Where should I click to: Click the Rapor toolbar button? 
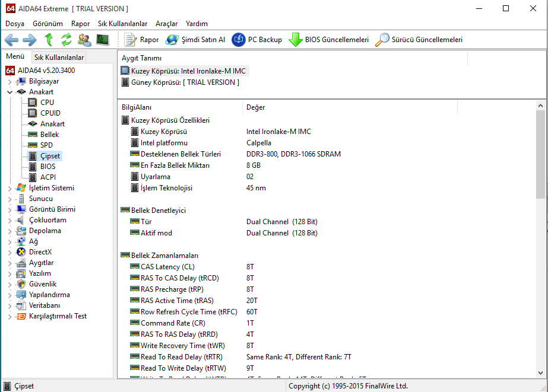[x=142, y=40]
